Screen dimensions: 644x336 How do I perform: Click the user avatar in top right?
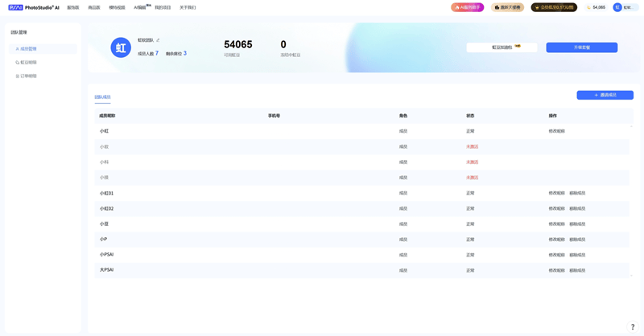tap(617, 7)
